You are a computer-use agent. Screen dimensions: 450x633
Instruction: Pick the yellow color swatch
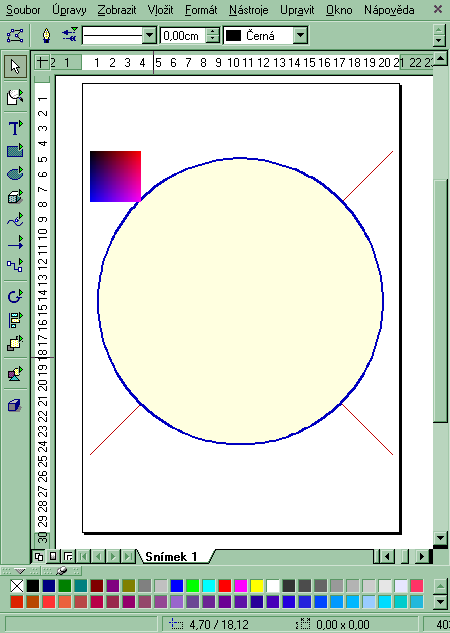(x=257, y=585)
